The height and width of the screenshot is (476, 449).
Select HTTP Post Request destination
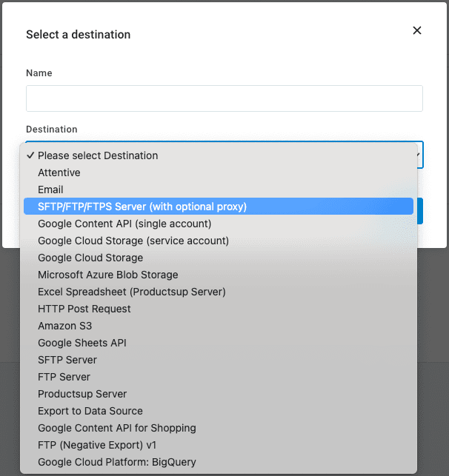(x=84, y=309)
